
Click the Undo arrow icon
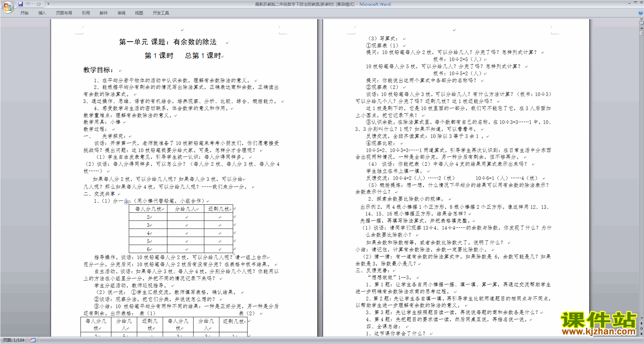(x=28, y=4)
